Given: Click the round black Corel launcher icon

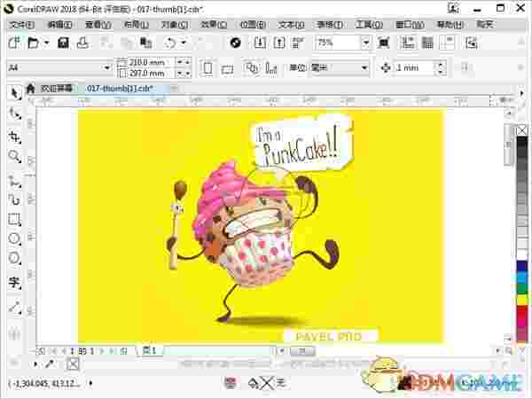Looking at the screenshot, I should (x=235, y=43).
